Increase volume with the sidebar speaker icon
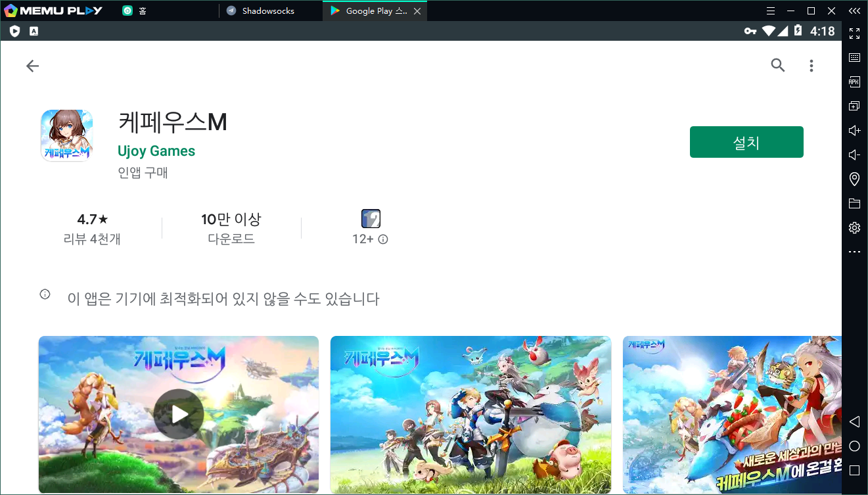The image size is (868, 495). click(x=854, y=131)
